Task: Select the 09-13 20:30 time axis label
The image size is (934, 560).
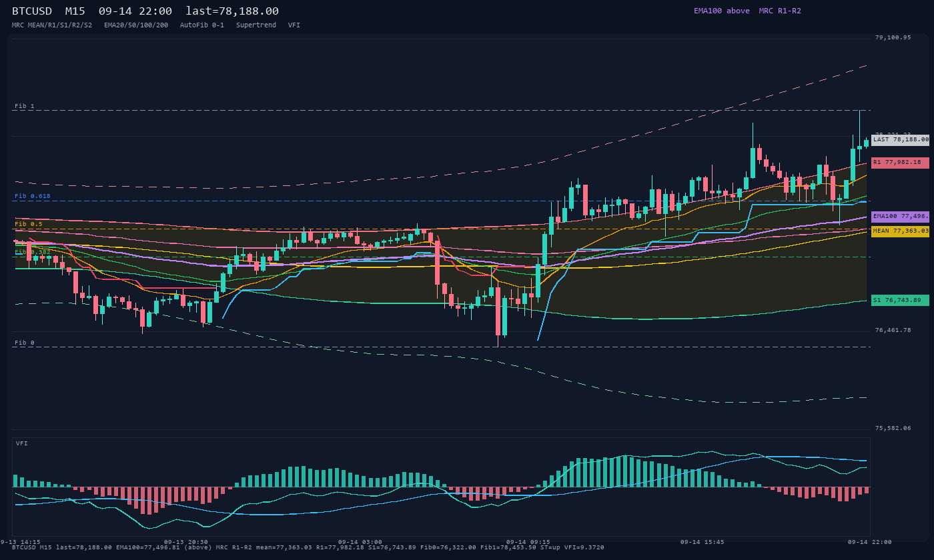Action: pyautogui.click(x=186, y=543)
